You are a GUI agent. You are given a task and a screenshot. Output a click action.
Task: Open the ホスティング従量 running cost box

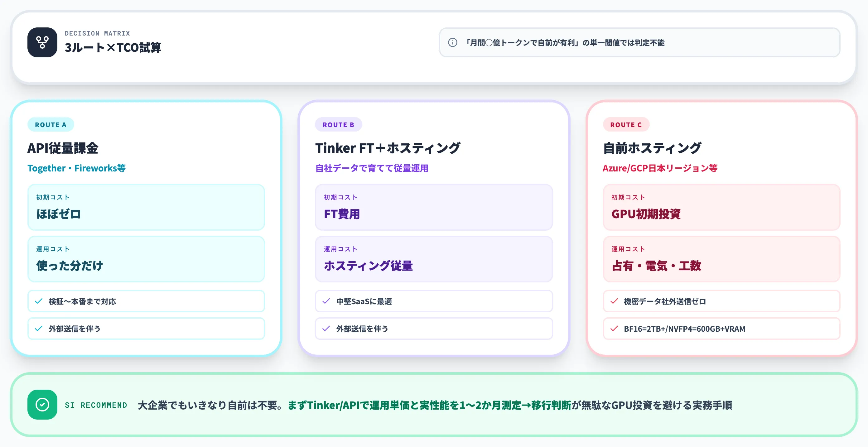[434, 259]
